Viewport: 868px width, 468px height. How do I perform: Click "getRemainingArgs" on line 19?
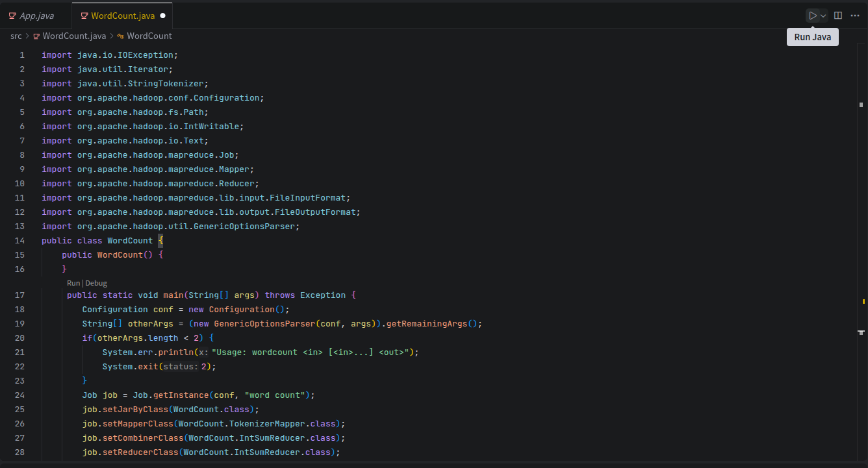coord(427,324)
